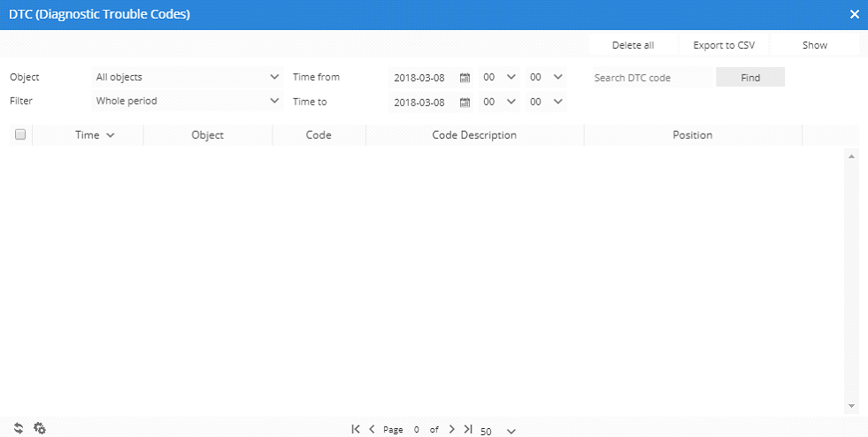Screen dimensions: 868x437
Task: Open the Time to calendar picker
Action: pos(465,102)
